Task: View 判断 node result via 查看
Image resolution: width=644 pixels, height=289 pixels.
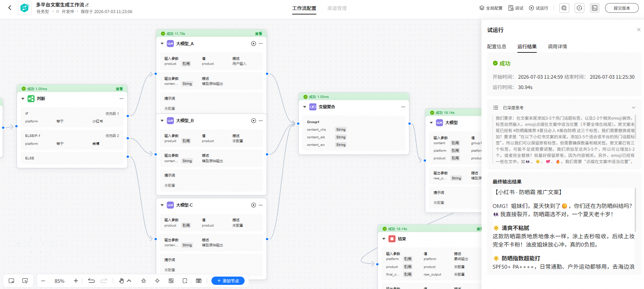Action: [119, 89]
